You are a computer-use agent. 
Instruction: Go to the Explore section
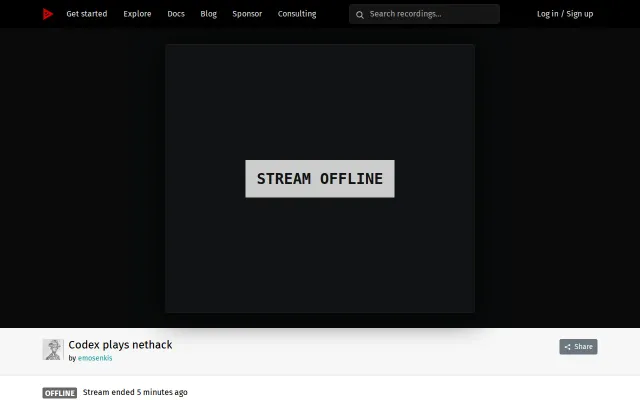pos(137,14)
